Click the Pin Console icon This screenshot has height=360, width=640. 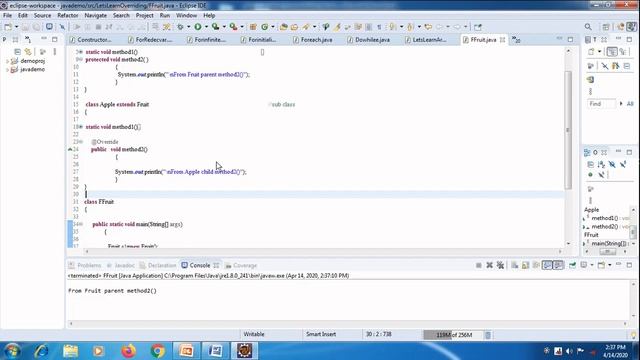pyautogui.click(x=573, y=265)
